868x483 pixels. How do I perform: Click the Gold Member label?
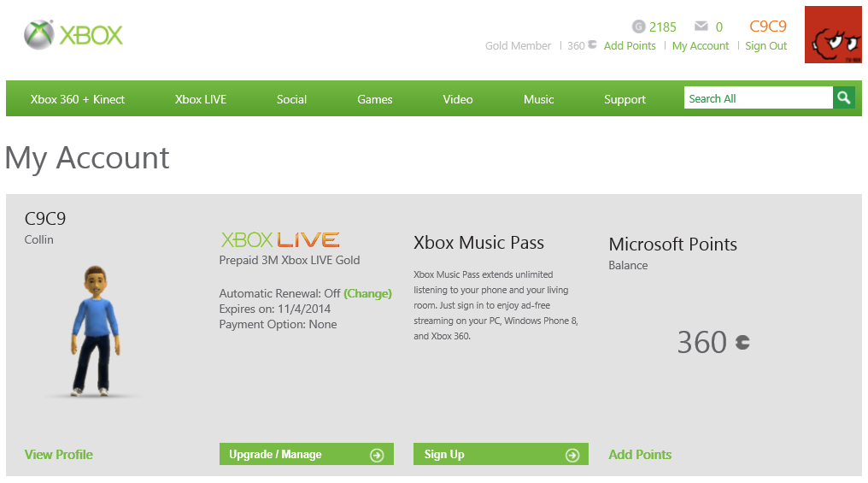[x=518, y=46]
